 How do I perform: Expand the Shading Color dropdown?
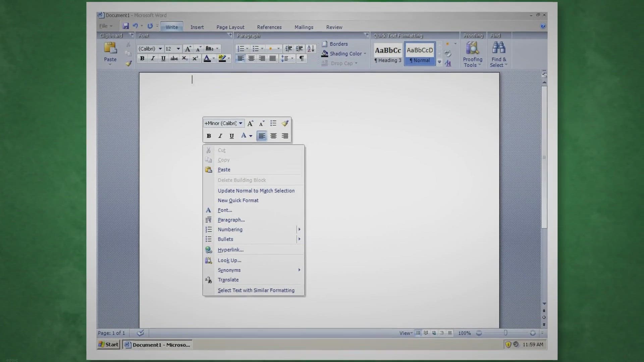pyautogui.click(x=365, y=54)
